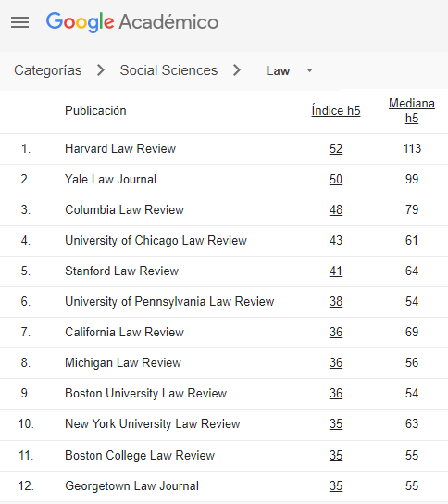
Task: Select the text Stanford Law Review
Action: click(x=121, y=271)
